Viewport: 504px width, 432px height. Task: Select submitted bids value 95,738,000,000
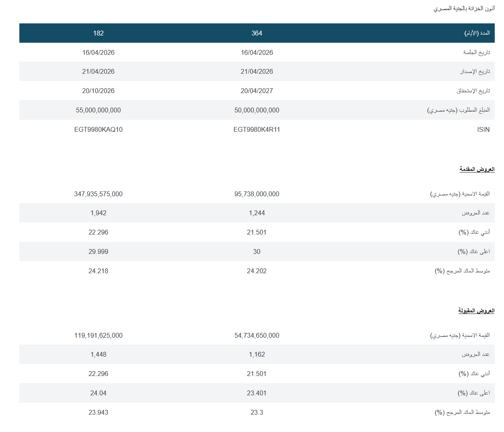point(257,194)
